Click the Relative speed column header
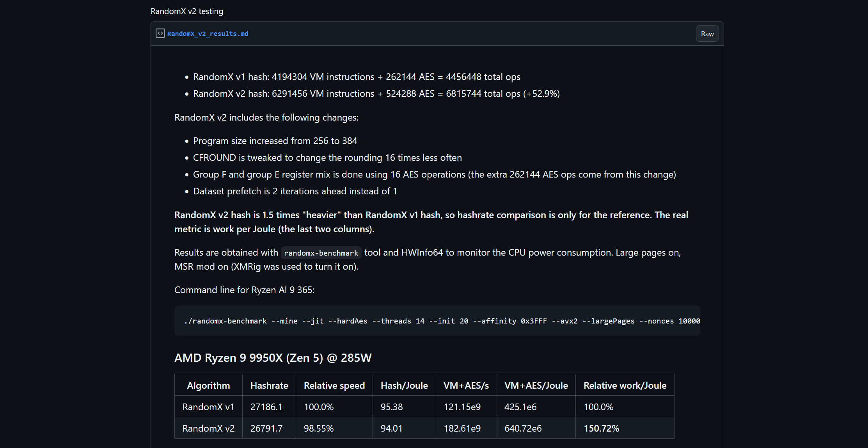 pos(334,386)
